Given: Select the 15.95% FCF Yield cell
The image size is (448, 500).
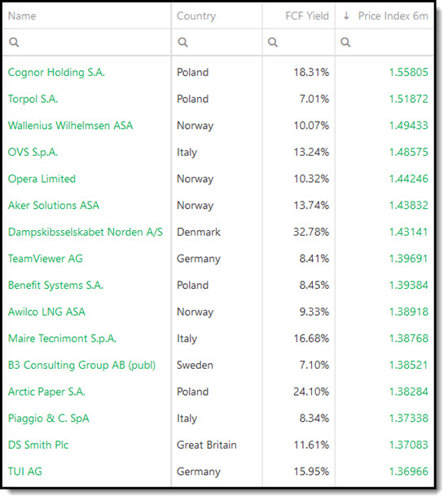Looking at the screenshot, I should 311,472.
